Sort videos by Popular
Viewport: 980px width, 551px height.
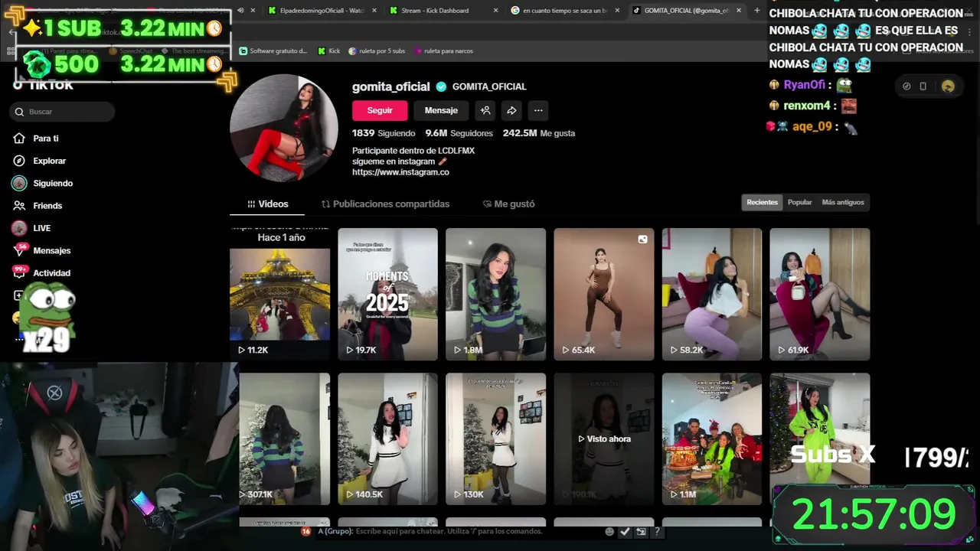799,202
